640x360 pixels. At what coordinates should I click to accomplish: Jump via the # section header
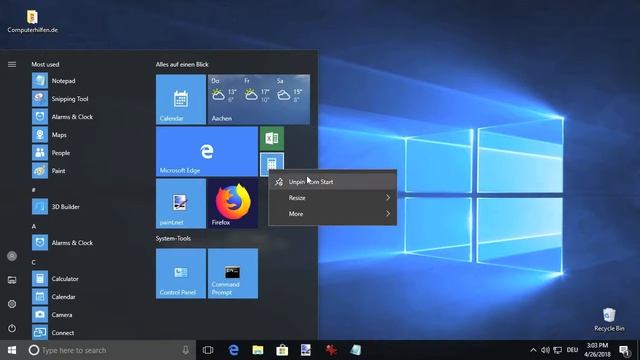tap(33, 190)
